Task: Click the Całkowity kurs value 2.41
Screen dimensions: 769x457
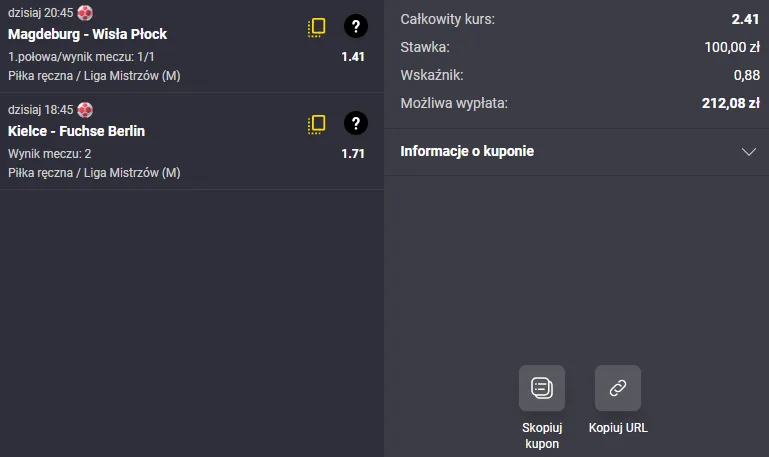Action: [745, 19]
